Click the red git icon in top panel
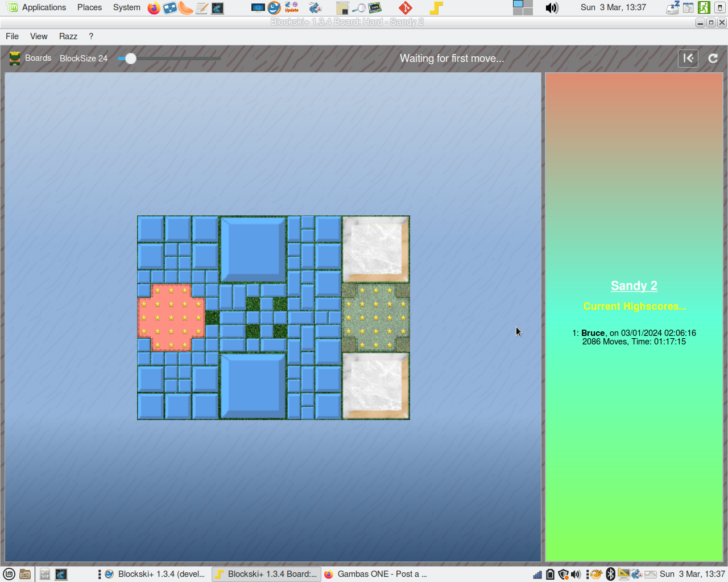 (405, 8)
